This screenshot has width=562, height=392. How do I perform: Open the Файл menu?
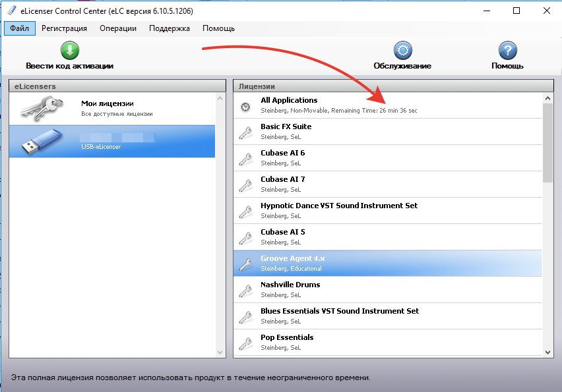click(x=20, y=28)
